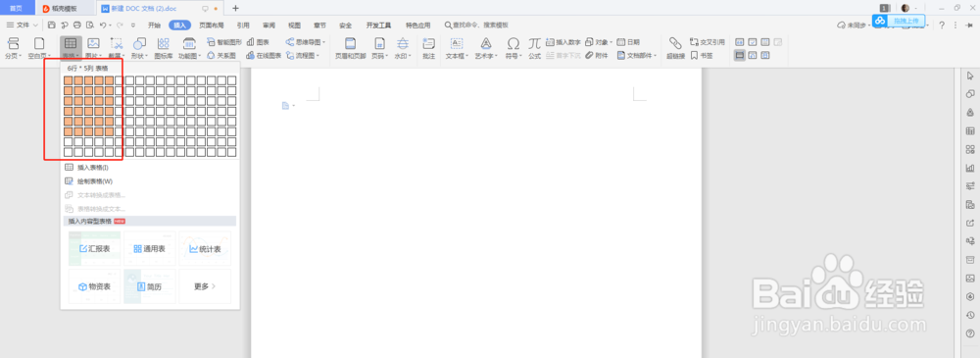Image resolution: width=980 pixels, height=358 pixels.
Task: Add a 书签 bookmark
Action: point(701,56)
